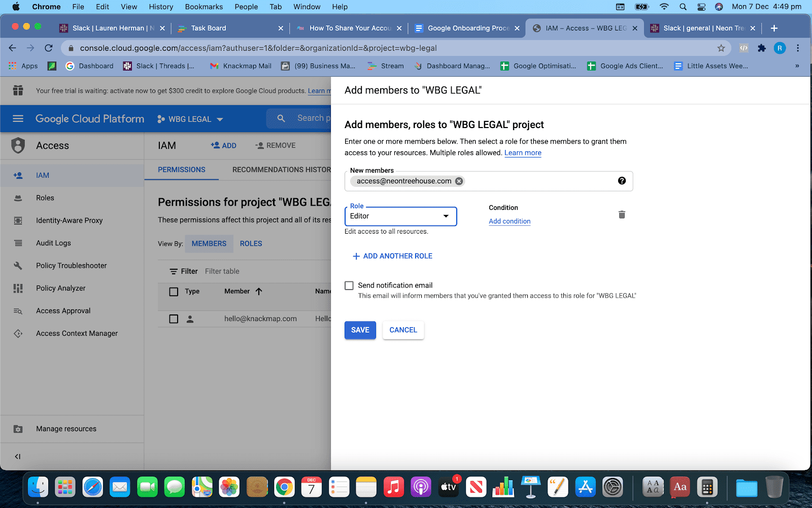The image size is (812, 508).
Task: Open the Chrome extensions puzzle icon
Action: [x=762, y=48]
